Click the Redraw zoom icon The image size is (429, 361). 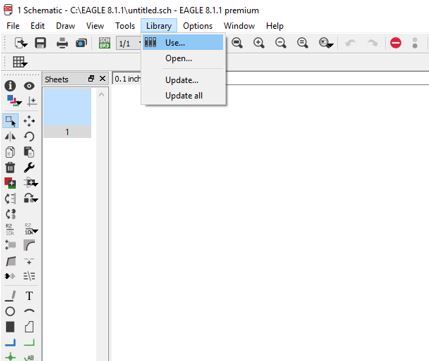(302, 43)
